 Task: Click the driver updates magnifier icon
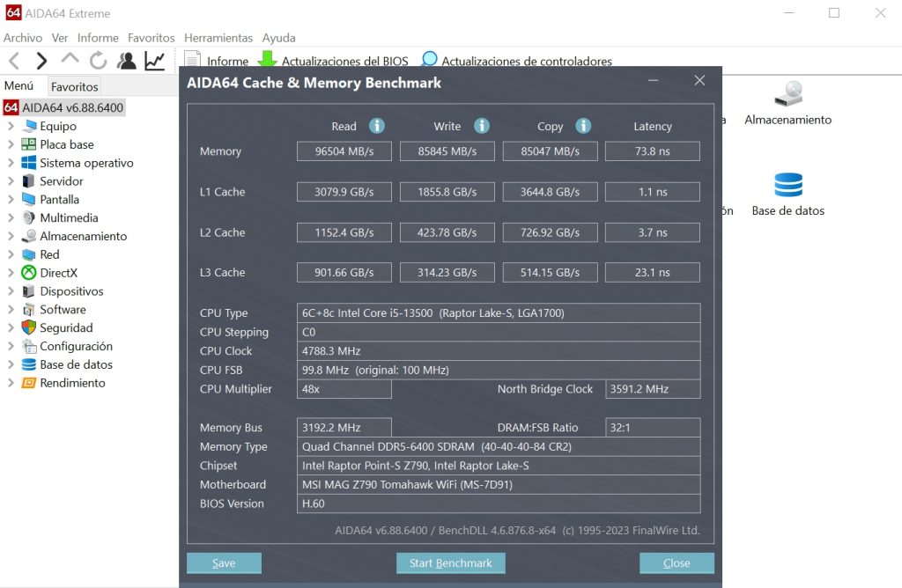click(x=429, y=59)
